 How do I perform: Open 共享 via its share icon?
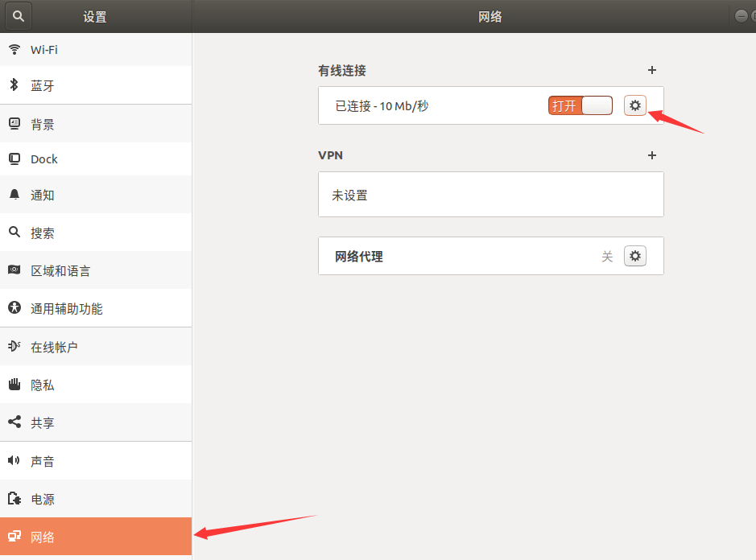point(14,422)
